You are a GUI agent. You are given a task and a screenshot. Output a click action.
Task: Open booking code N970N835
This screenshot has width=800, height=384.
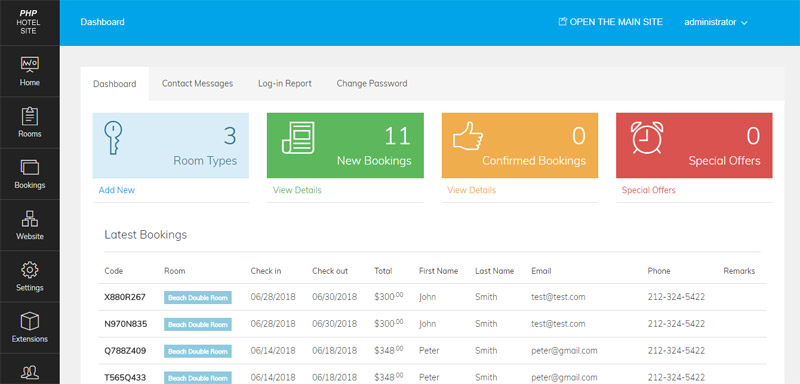coord(126,324)
